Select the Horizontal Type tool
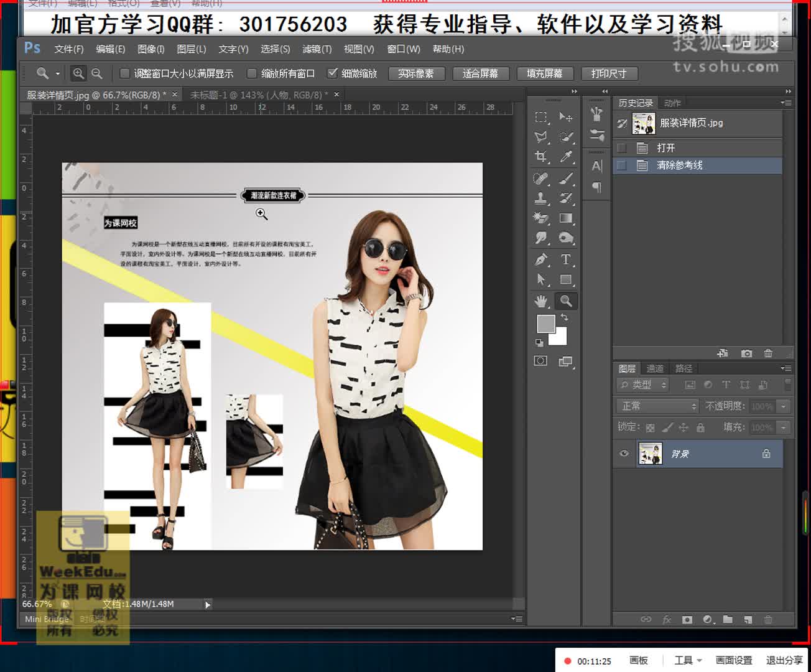Viewport: 811px width, 672px height. pos(565,259)
